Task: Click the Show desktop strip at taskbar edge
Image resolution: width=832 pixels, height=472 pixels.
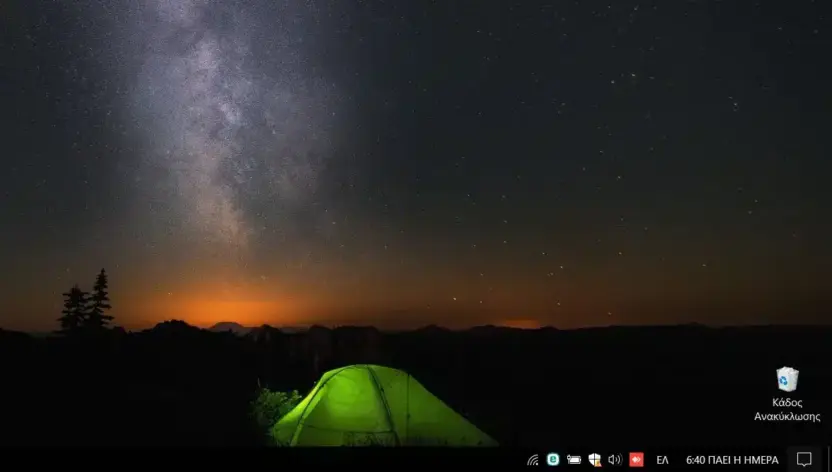Action: (829, 459)
